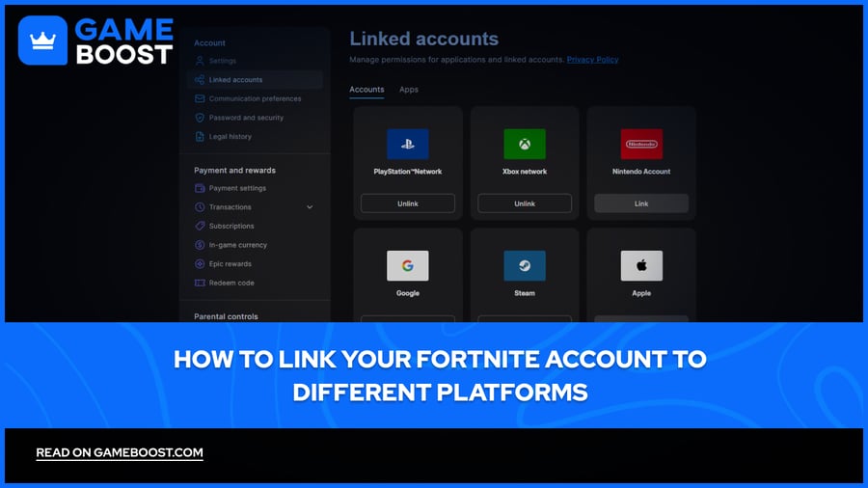Click the Transactions clock icon
The height and width of the screenshot is (488, 868).
point(200,207)
